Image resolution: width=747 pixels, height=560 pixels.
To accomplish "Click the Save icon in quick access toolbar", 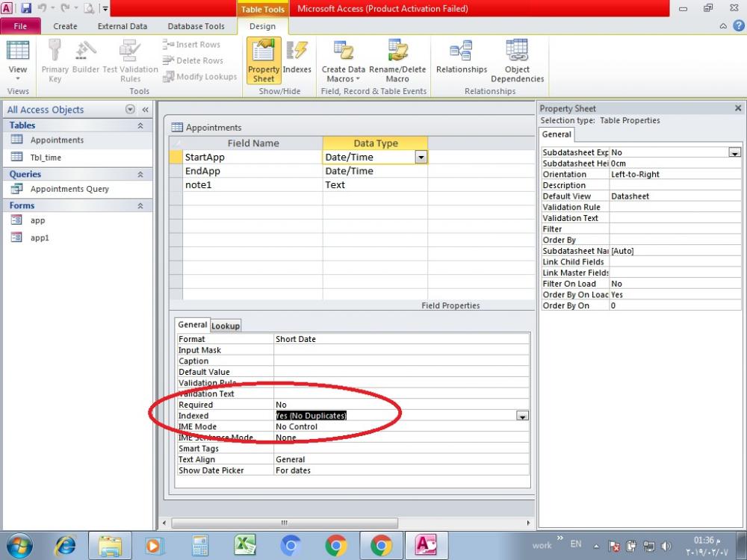I will [25, 8].
